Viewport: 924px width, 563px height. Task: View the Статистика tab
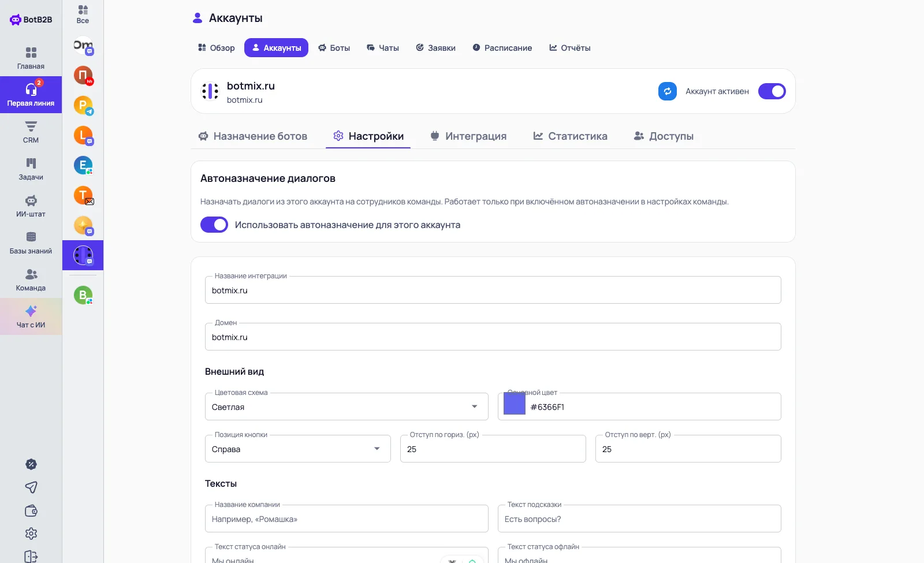click(571, 136)
